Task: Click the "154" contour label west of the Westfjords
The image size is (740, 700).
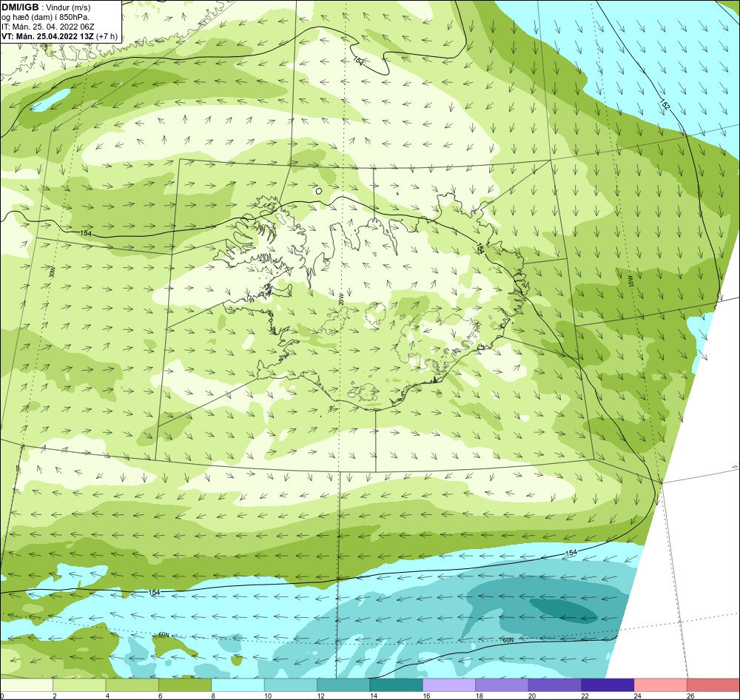Action: pyautogui.click(x=86, y=234)
